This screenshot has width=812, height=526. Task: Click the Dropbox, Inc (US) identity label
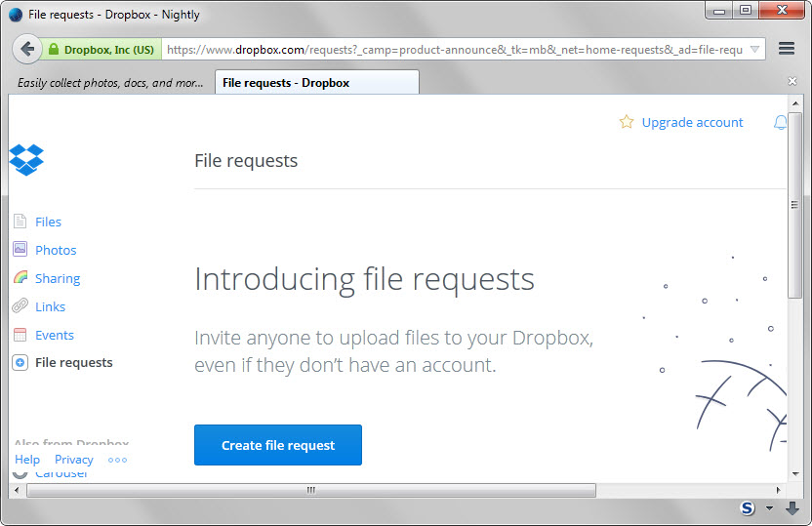click(108, 50)
